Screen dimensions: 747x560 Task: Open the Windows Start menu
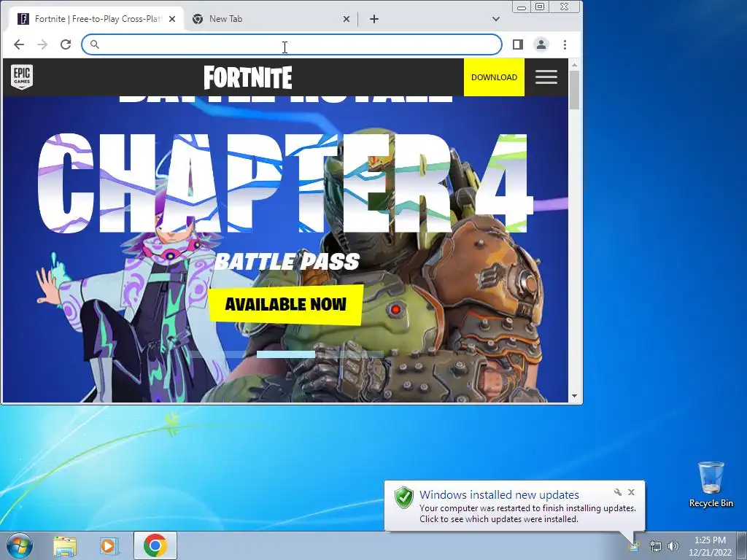click(19, 545)
